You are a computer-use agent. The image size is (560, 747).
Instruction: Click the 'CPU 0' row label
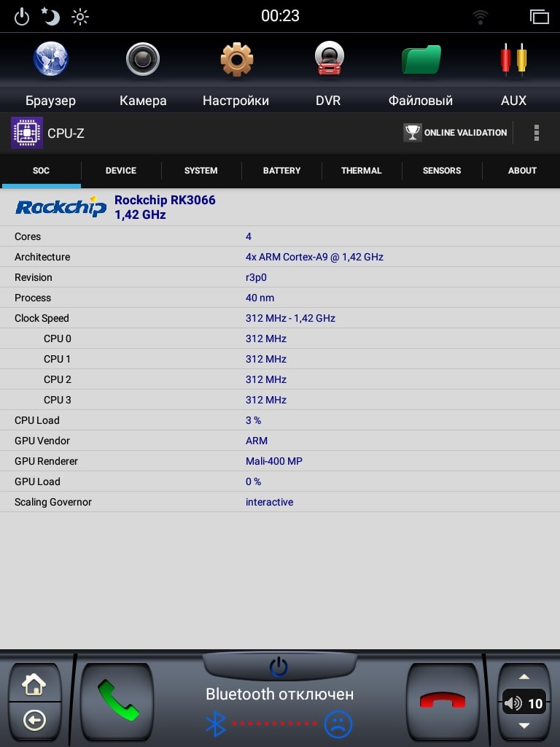pos(57,338)
